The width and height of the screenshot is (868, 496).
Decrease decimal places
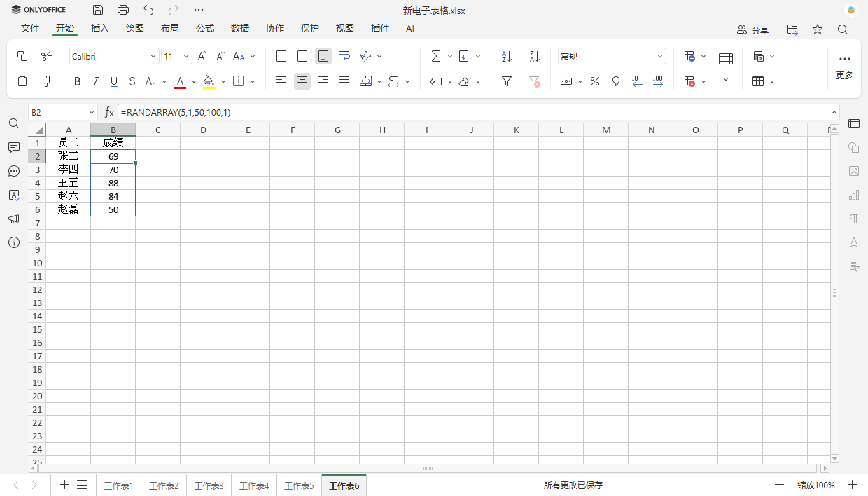(636, 81)
